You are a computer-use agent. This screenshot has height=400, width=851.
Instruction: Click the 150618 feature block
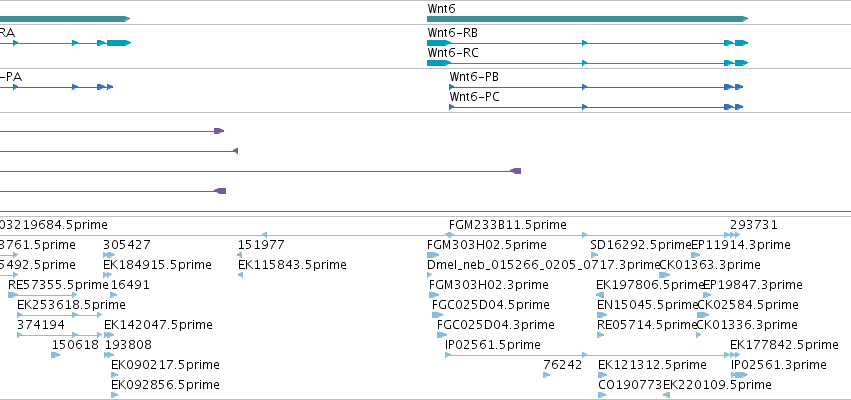(55, 355)
